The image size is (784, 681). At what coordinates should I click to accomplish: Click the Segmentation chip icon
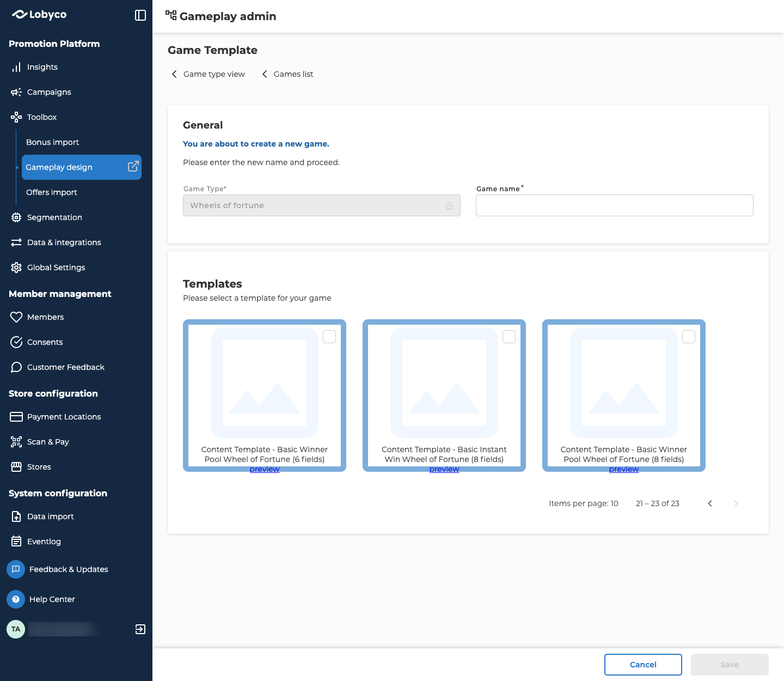(16, 217)
